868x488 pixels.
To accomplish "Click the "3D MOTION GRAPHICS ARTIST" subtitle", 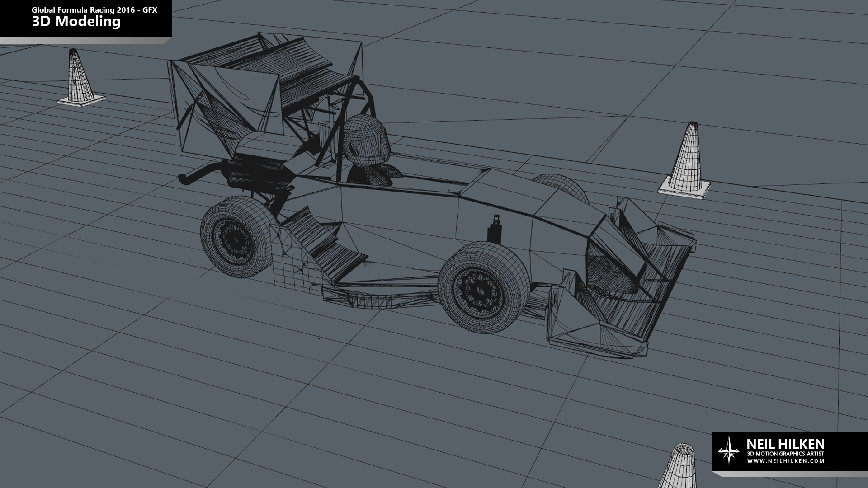I will [x=786, y=454].
